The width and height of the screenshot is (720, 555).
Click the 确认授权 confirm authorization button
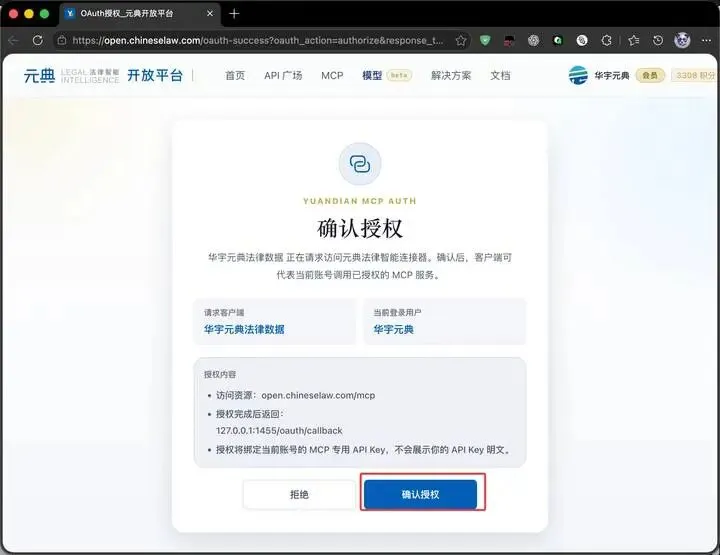(x=420, y=494)
